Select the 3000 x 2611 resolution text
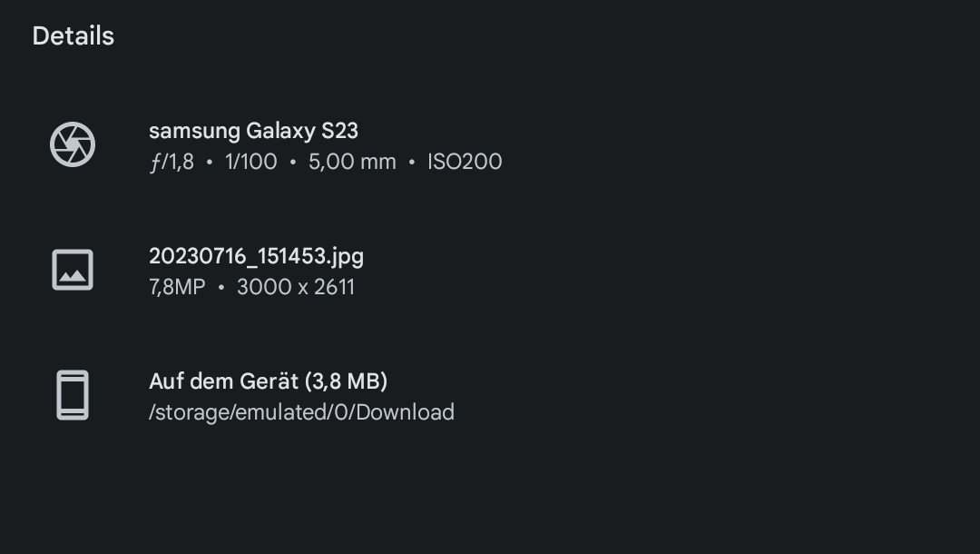The height and width of the screenshot is (554, 980). point(296,288)
